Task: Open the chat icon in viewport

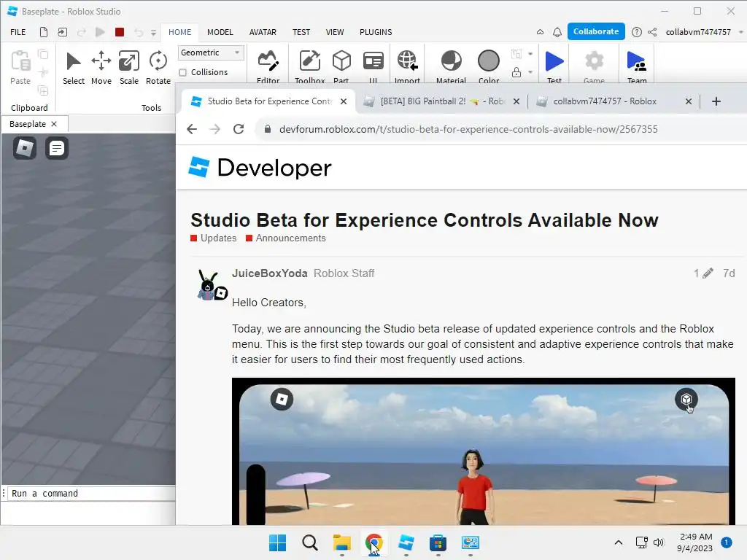Action: (x=57, y=148)
